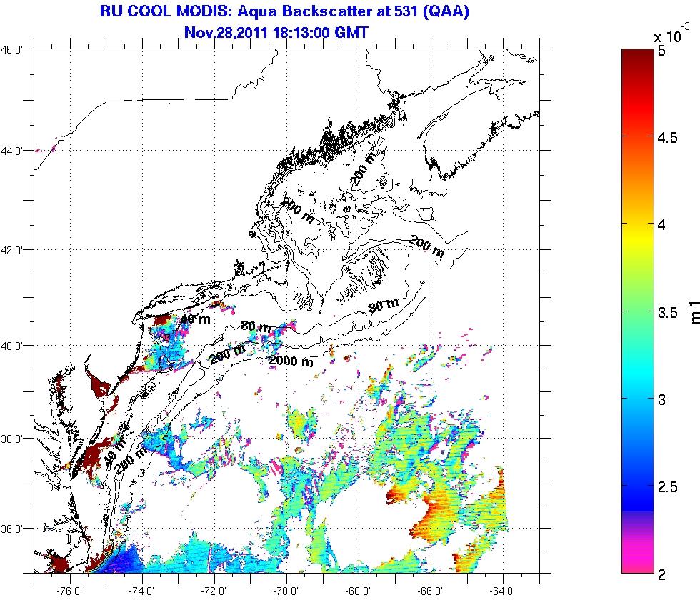Click the colorbar tick value "3.5"
700x600 pixels.
[x=668, y=312]
